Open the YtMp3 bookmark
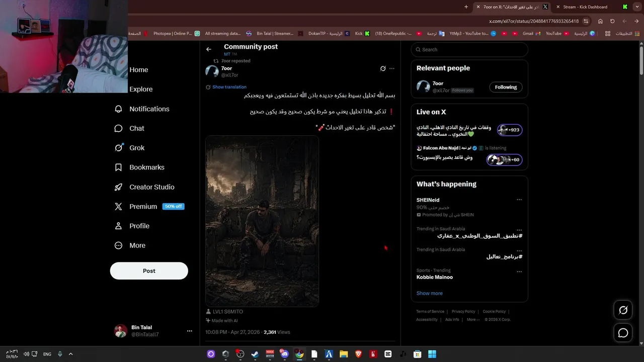644x362 pixels. tap(472, 34)
